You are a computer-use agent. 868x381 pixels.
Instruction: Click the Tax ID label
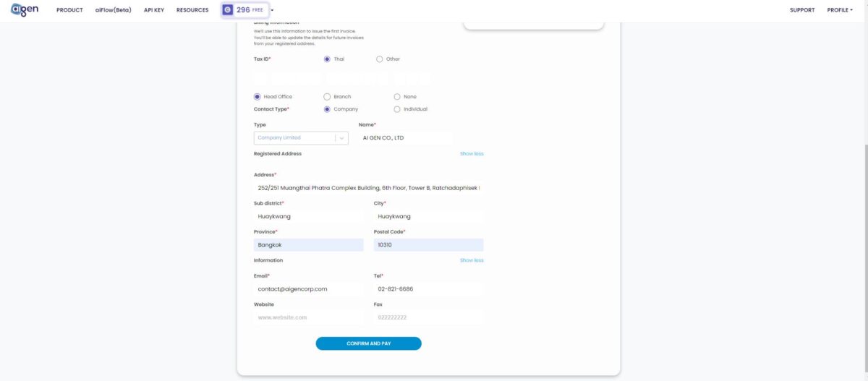(262, 59)
